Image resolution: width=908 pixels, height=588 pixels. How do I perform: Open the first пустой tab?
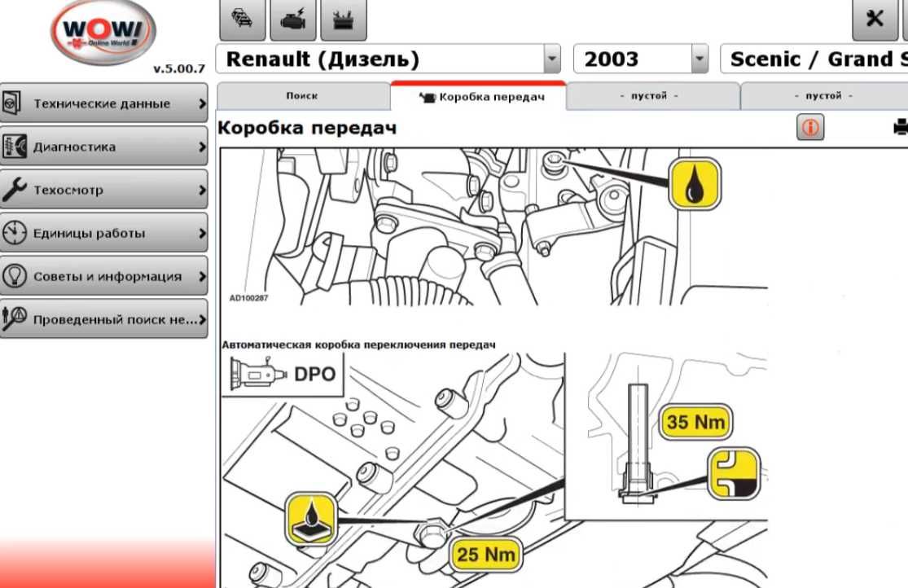pos(652,95)
